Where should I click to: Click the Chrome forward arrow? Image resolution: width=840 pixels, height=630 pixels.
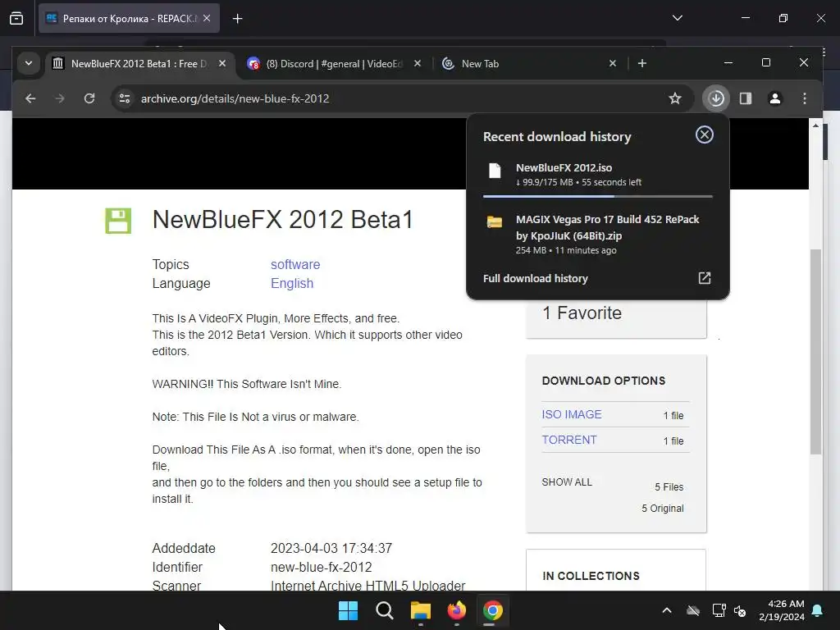pyautogui.click(x=60, y=98)
